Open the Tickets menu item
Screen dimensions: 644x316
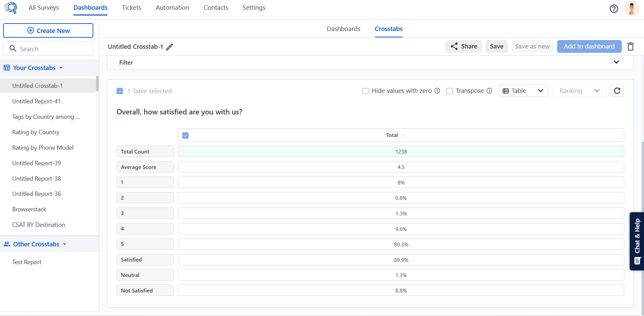coord(131,8)
